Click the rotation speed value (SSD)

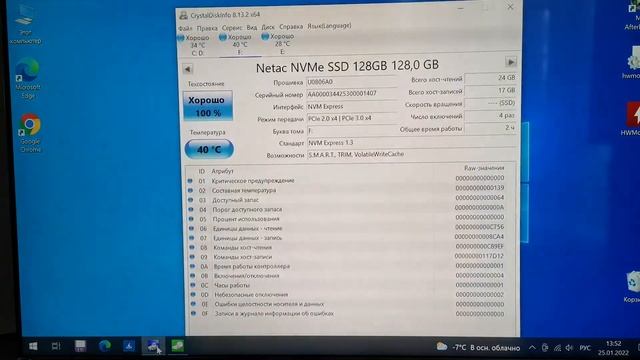point(490,103)
